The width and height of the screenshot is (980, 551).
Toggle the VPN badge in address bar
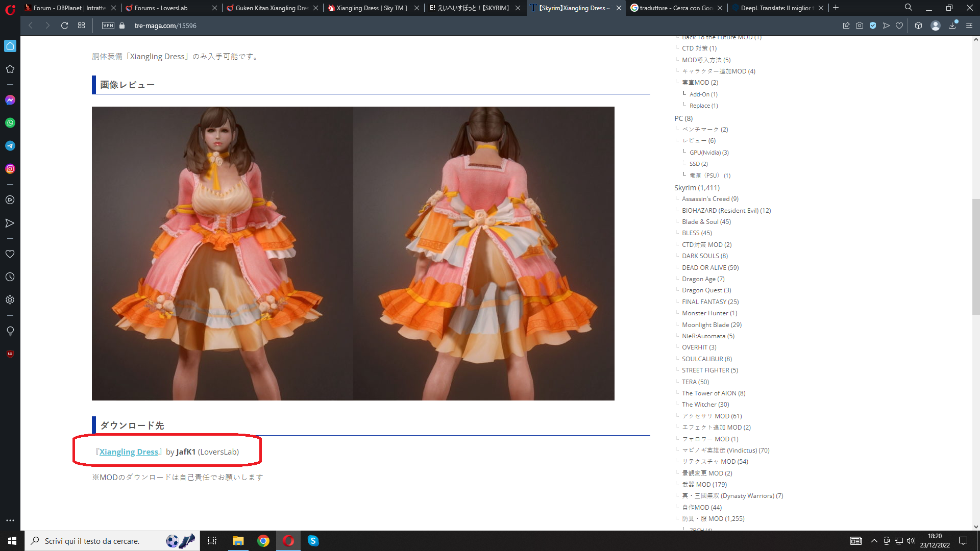pyautogui.click(x=108, y=26)
